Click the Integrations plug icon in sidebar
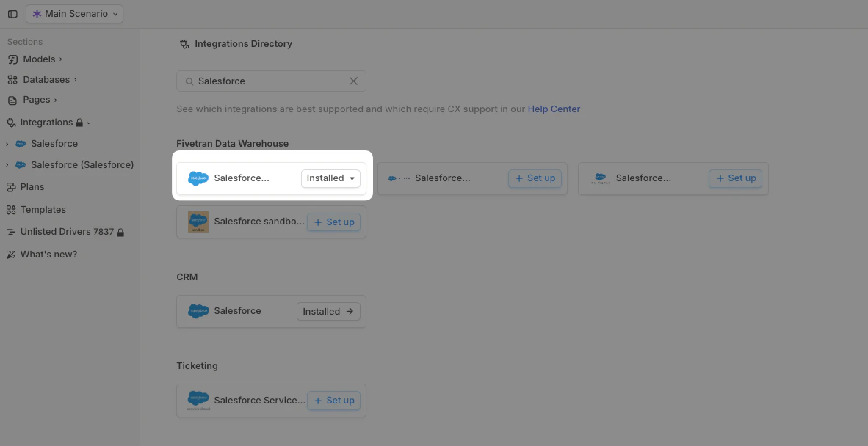Screen dimensions: 868x446 [11, 123]
